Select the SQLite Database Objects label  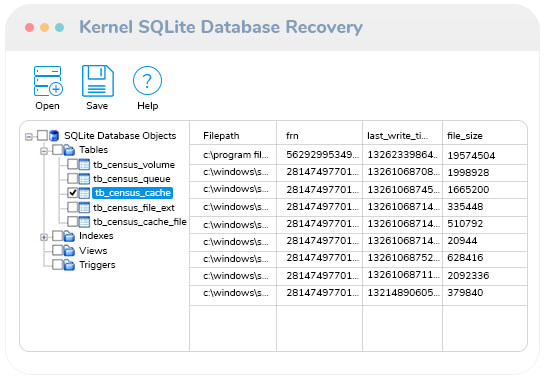120,136
